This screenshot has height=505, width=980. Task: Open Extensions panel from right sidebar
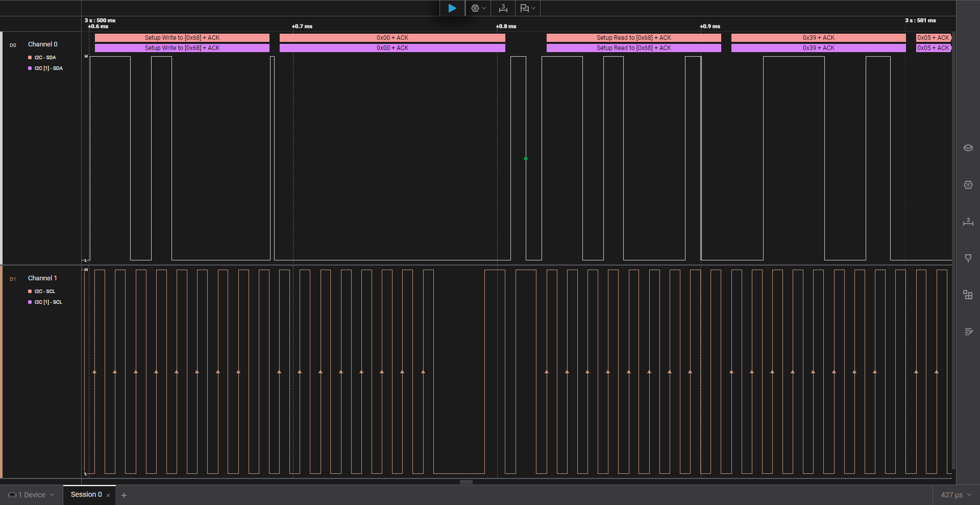point(968,295)
